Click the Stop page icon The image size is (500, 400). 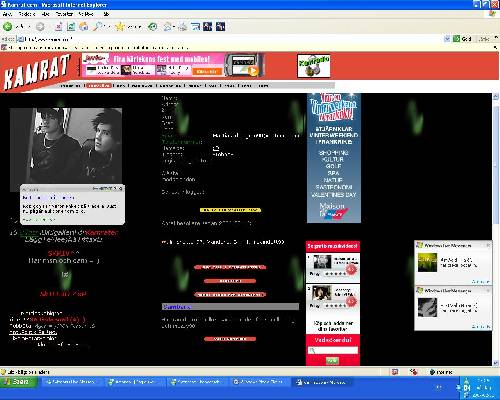tap(58, 27)
